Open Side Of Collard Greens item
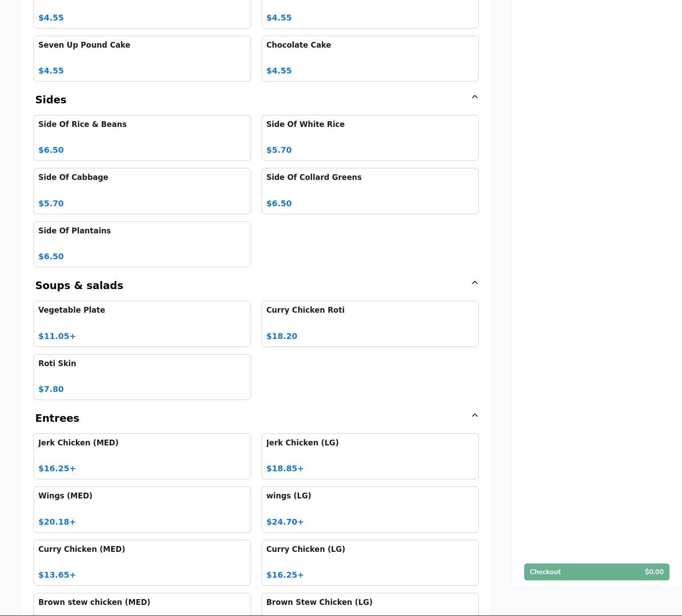This screenshot has height=616, width=682. click(370, 191)
